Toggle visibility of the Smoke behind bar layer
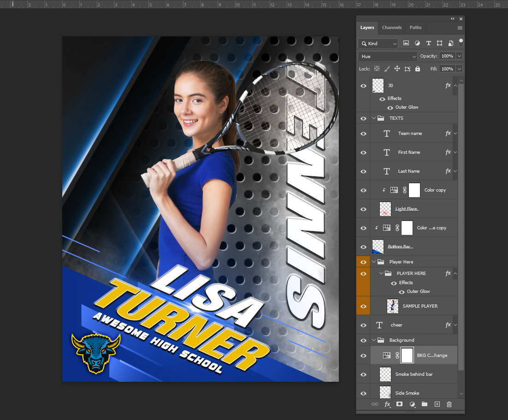The image size is (508, 420). pyautogui.click(x=363, y=374)
